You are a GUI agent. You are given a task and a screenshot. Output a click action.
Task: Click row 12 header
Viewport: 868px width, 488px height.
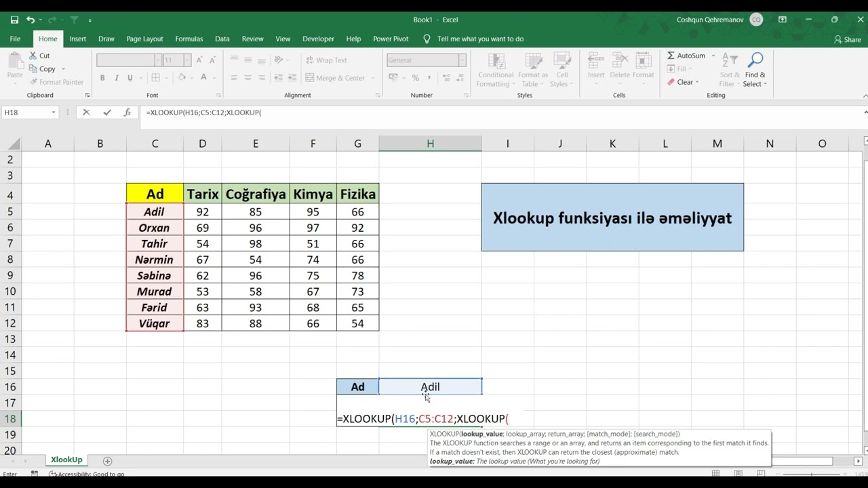point(10,323)
